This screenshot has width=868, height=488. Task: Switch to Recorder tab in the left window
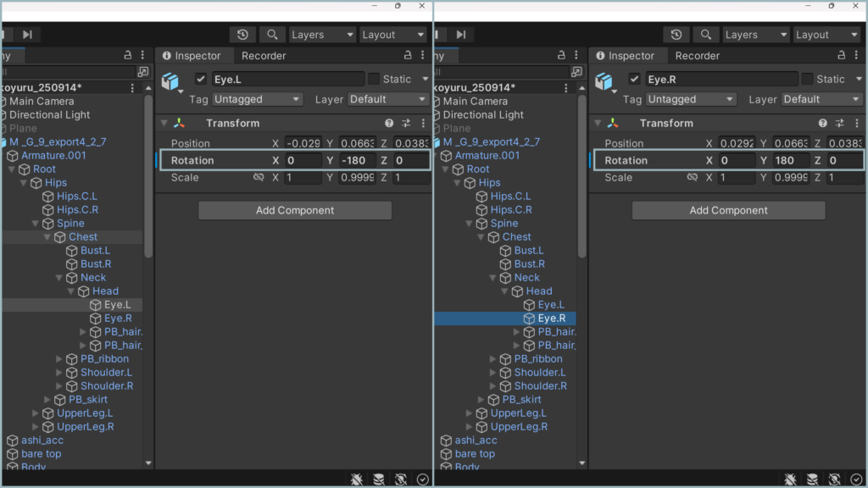264,56
